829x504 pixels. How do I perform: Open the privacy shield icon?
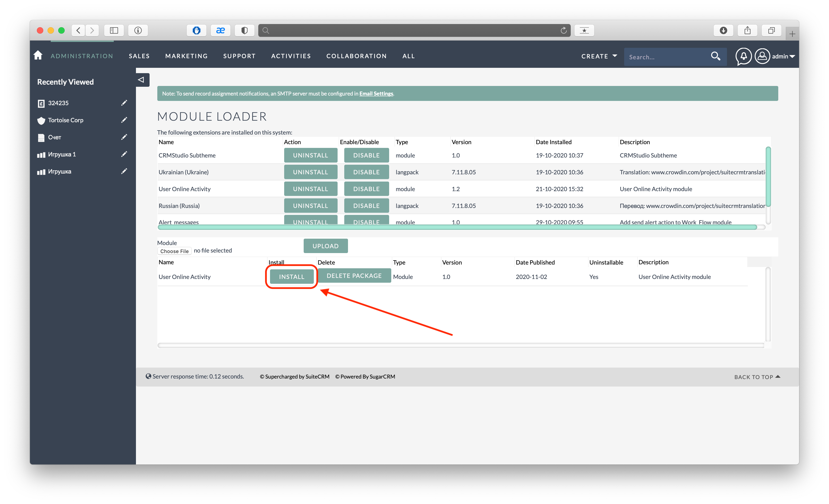(245, 31)
